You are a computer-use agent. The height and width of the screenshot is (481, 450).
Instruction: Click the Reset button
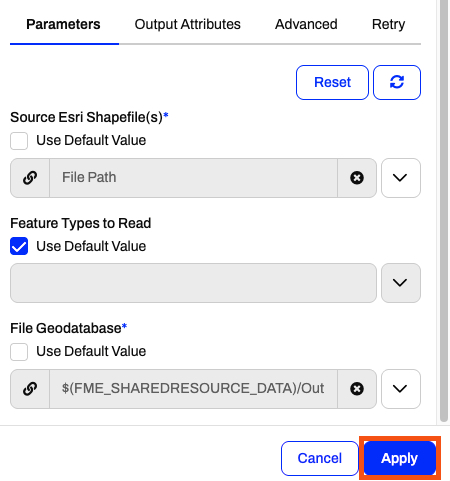332,82
